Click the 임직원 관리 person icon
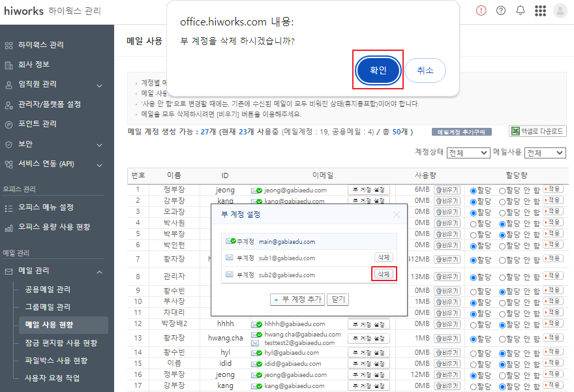The height and width of the screenshot is (392, 574). tap(8, 85)
